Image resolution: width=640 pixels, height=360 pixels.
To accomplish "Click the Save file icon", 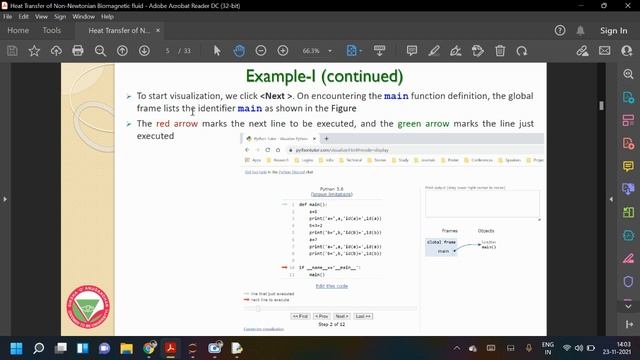I will pyautogui.click(x=12, y=51).
